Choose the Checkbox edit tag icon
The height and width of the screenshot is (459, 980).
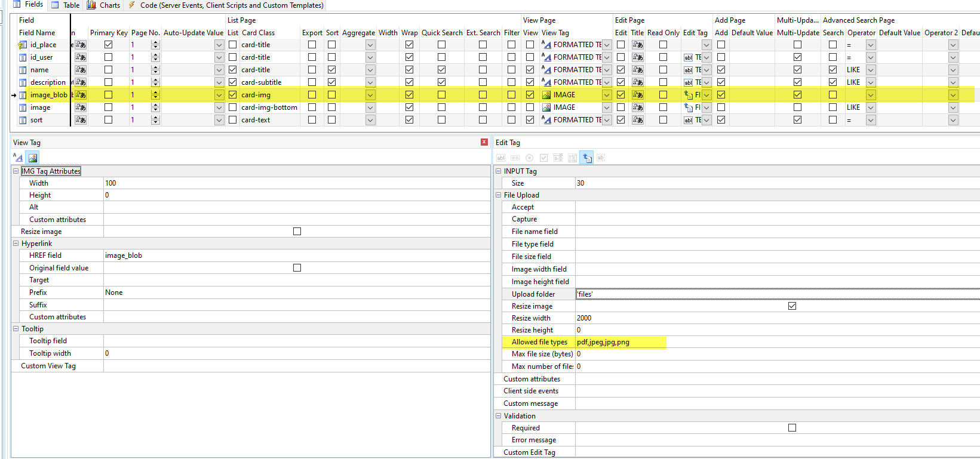(x=543, y=158)
